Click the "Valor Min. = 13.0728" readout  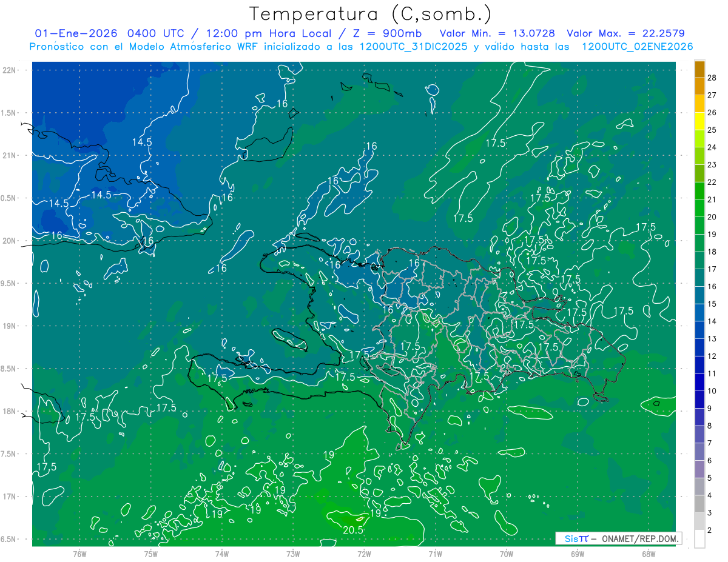point(497,33)
